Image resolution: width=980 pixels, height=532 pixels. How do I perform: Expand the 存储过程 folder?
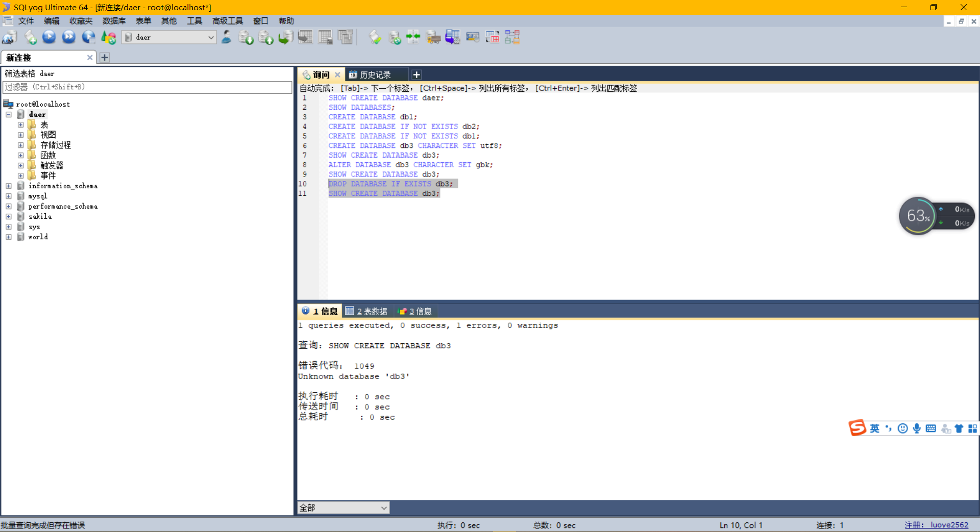[21, 145]
